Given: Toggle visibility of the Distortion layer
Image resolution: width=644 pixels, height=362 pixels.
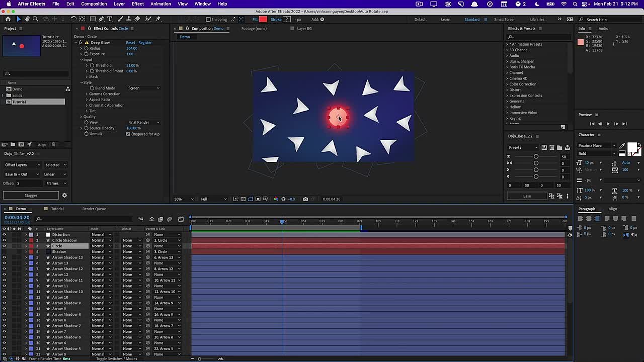Looking at the screenshot, I should (x=4, y=234).
